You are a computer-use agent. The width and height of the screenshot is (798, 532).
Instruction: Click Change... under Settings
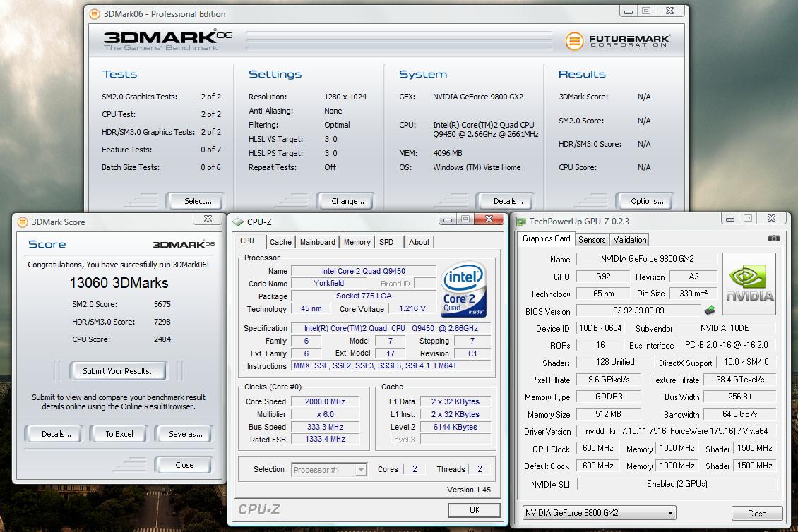tap(347, 201)
